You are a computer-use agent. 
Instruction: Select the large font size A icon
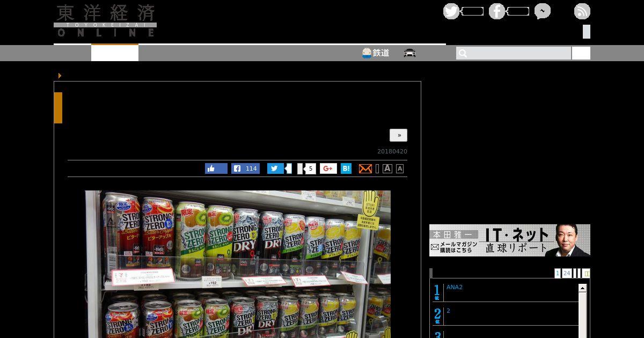coord(387,168)
